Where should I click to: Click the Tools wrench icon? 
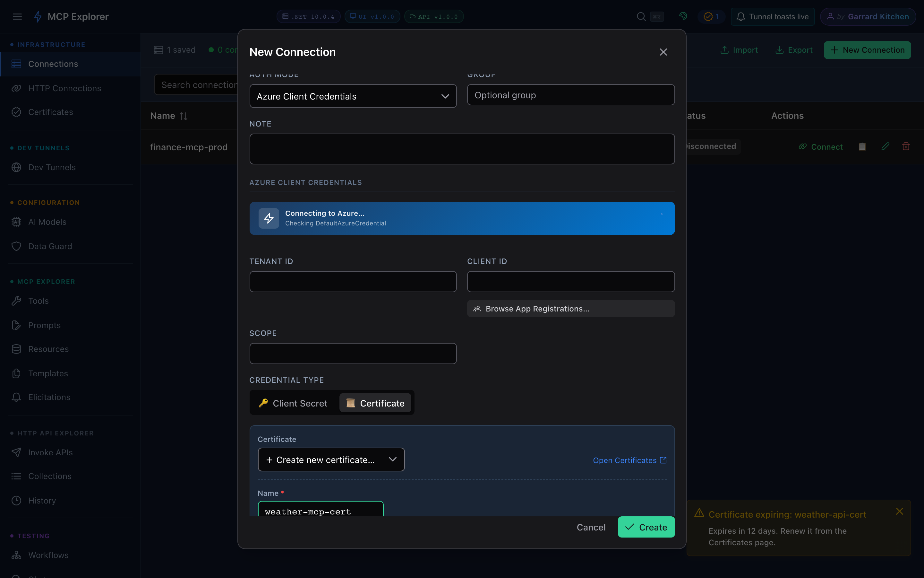point(16,301)
